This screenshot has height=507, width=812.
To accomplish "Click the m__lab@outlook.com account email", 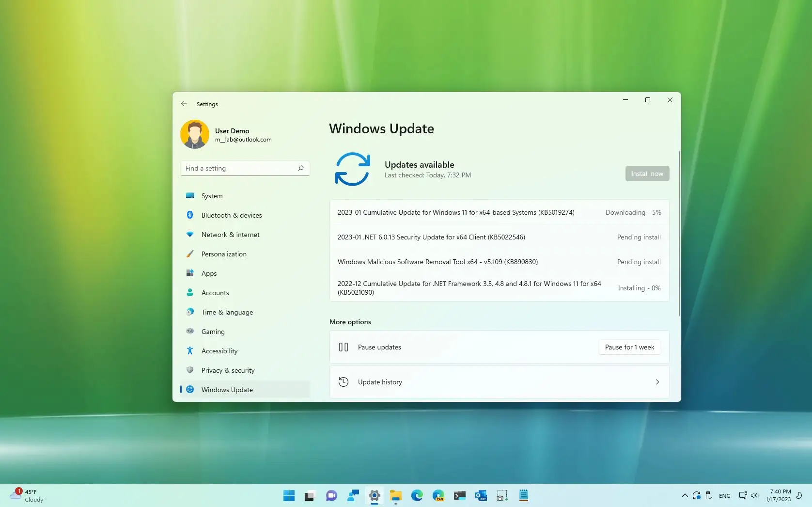I will click(243, 140).
